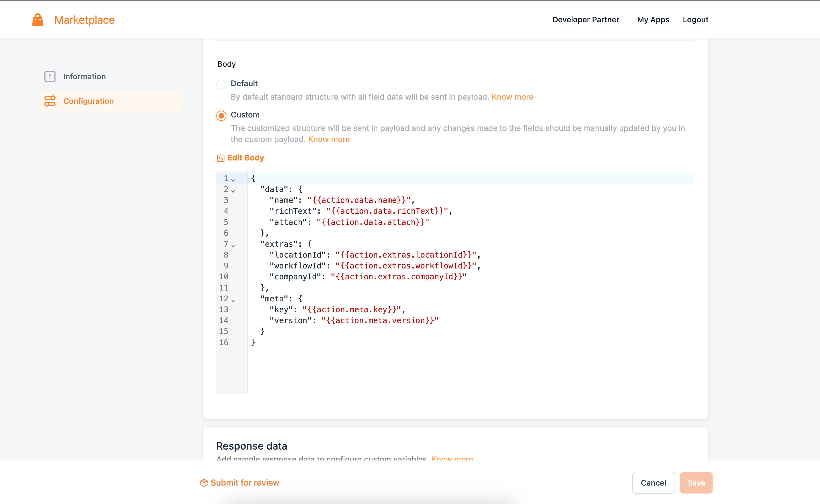Click the Edit Body link

click(245, 158)
